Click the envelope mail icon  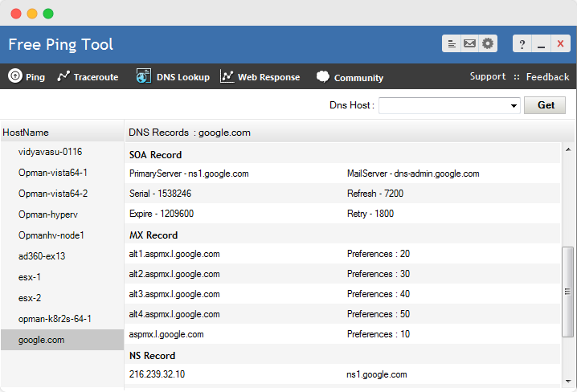470,43
